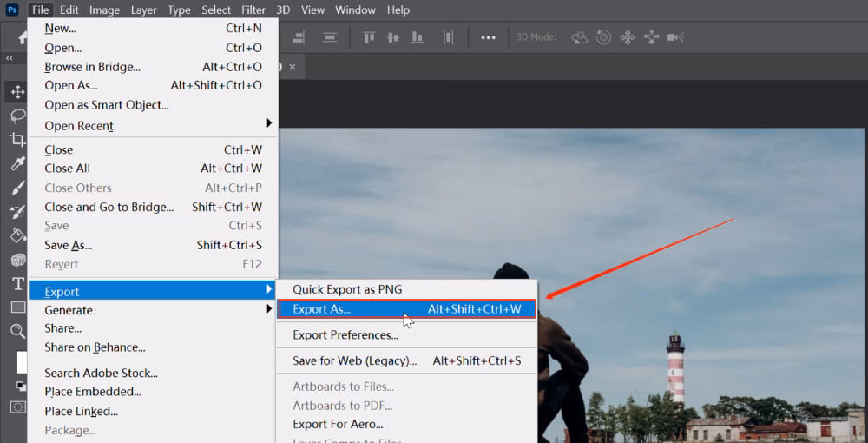Open the Layer menu

(143, 10)
